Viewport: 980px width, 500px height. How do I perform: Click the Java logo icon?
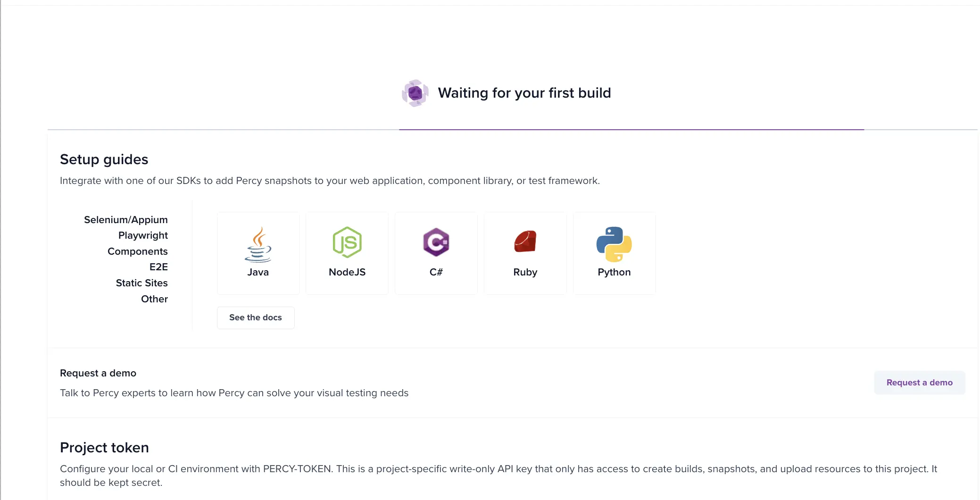coord(258,244)
